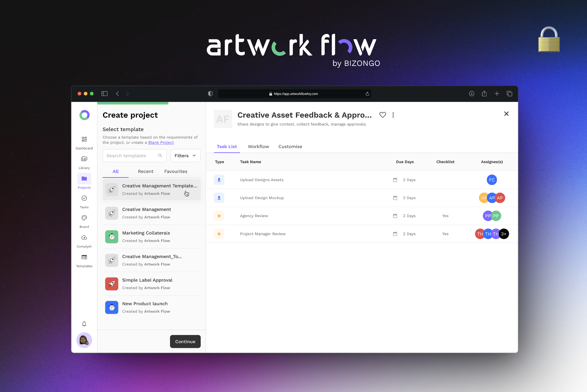Viewport: 587px width, 392px height.
Task: Click the AF template thumbnail
Action: tap(223, 119)
